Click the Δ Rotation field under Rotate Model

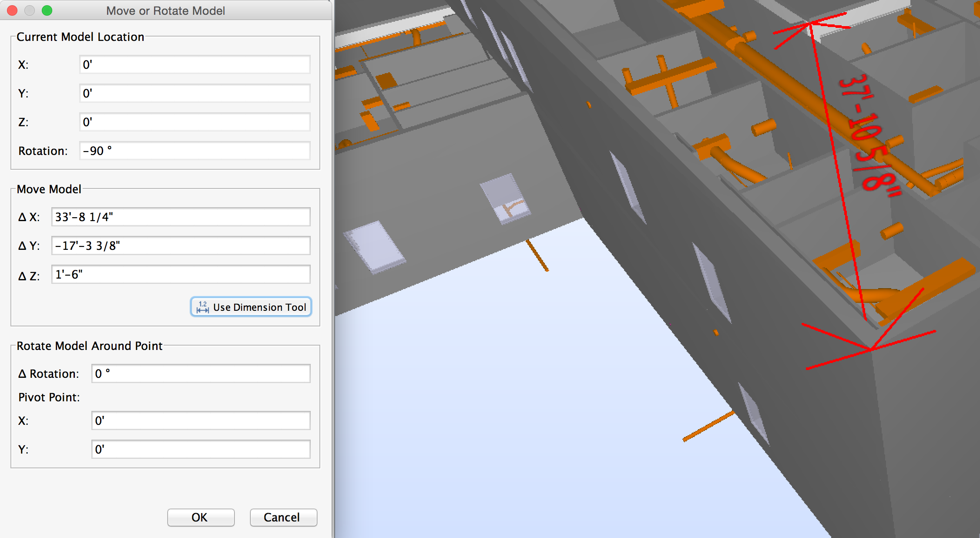(200, 373)
